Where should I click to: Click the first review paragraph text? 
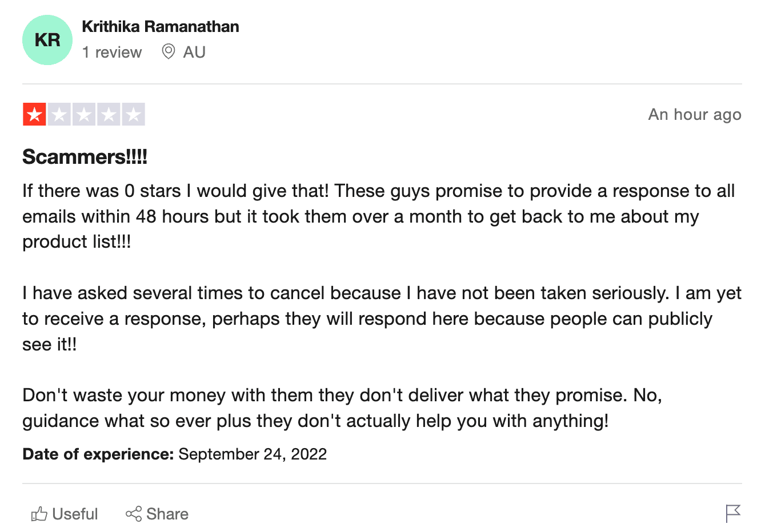379,216
